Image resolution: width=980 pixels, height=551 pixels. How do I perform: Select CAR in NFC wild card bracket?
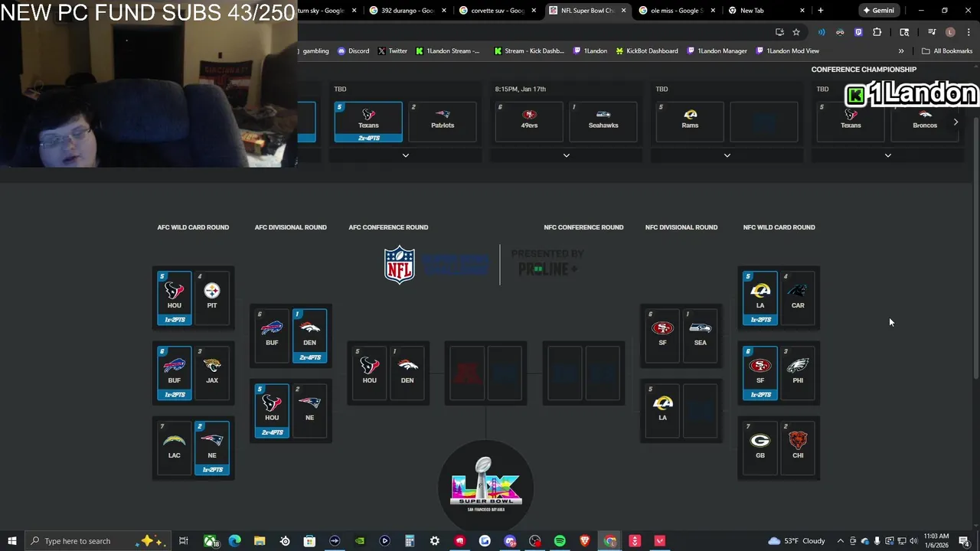point(798,298)
